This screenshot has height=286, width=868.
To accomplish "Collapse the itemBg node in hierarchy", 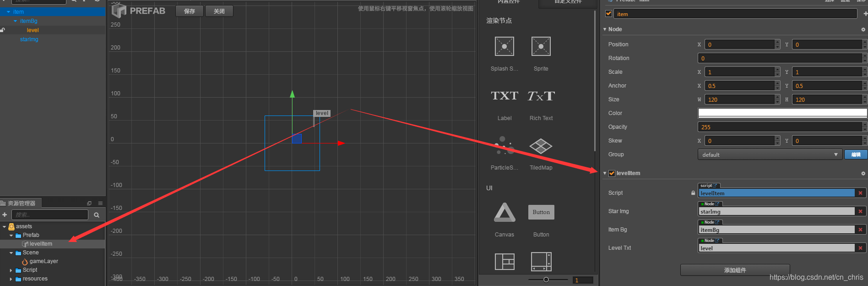I will tap(15, 21).
